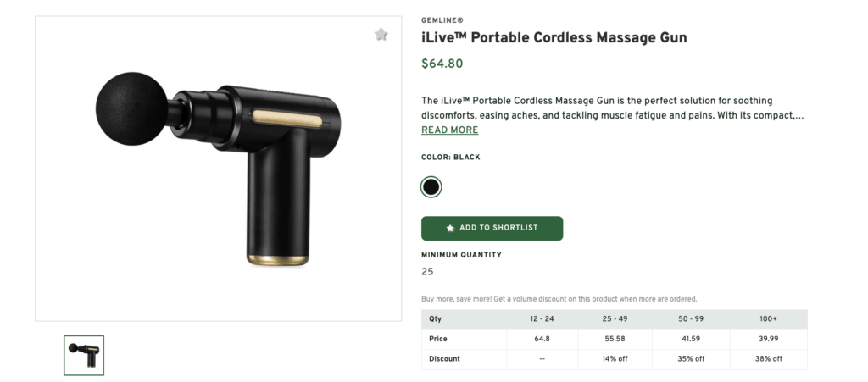
Task: Select the massage gun thumbnail below the image
Action: tap(84, 356)
